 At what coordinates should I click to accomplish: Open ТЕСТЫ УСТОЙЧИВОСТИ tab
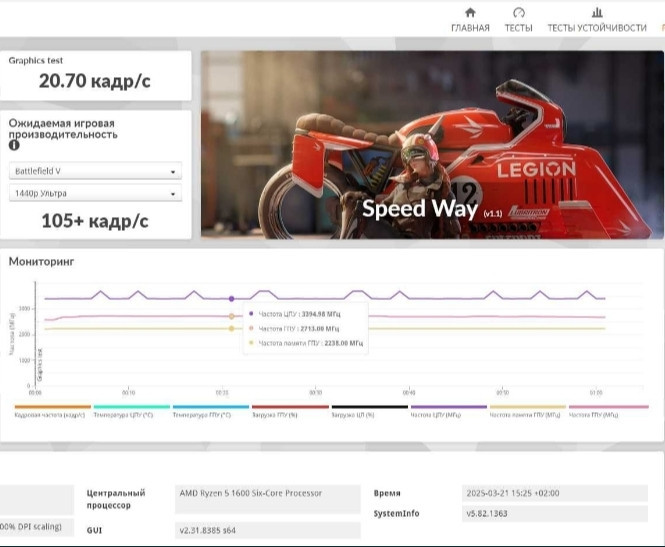coord(597,28)
